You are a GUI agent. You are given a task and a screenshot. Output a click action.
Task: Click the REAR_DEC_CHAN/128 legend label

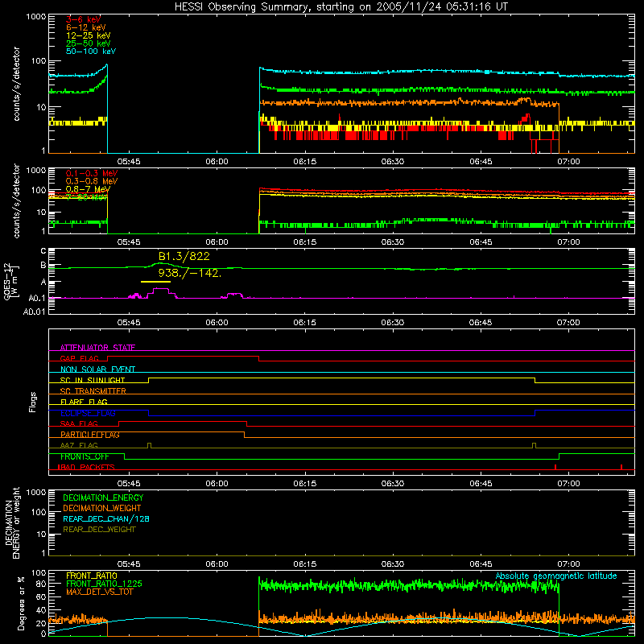pyautogui.click(x=106, y=518)
